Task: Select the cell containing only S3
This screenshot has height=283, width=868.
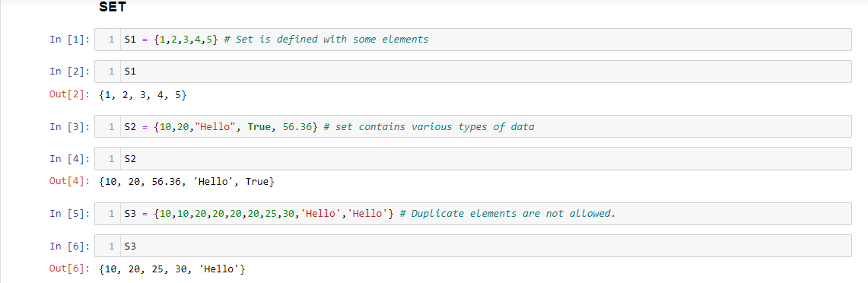Action: pos(472,245)
